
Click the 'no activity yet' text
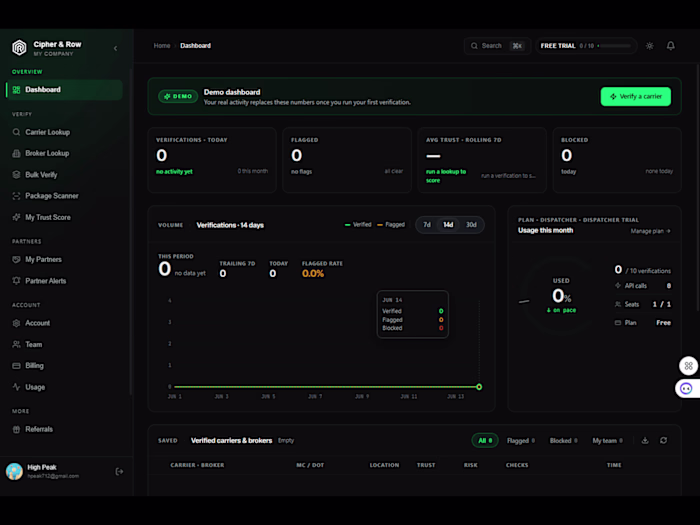tap(174, 171)
